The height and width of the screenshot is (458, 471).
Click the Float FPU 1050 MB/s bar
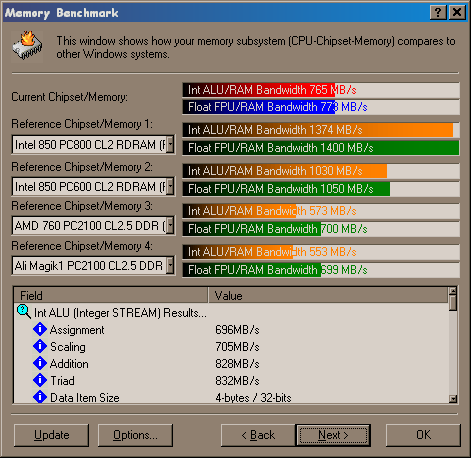coord(321,189)
